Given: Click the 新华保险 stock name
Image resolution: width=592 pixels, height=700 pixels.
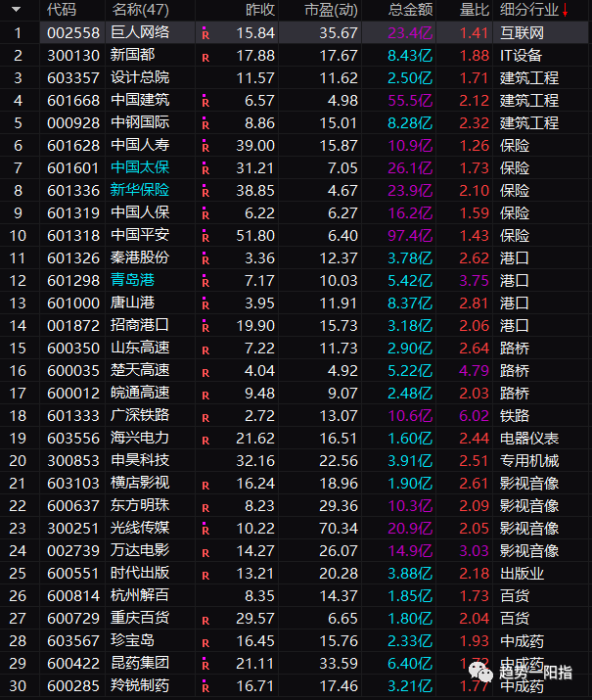Looking at the screenshot, I should pos(140,190).
